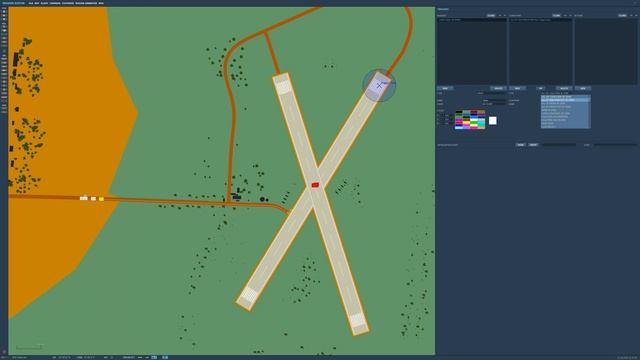Click the white color preview box
This screenshot has height=360, width=640.
[x=493, y=121]
